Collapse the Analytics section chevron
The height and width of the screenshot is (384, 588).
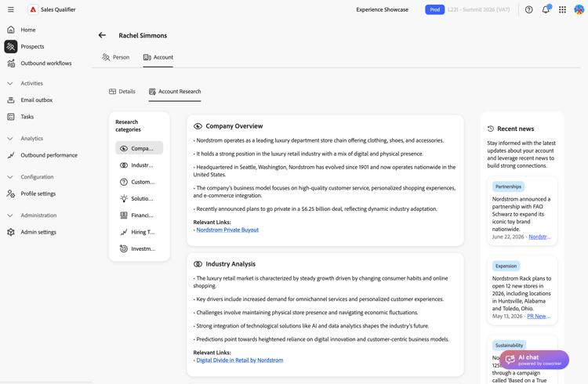pos(10,139)
